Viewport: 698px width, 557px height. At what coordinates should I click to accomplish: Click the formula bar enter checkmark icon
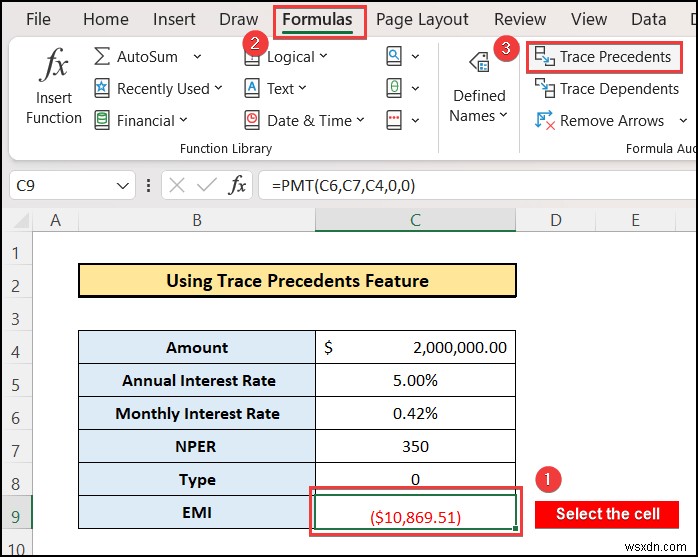tap(207, 185)
